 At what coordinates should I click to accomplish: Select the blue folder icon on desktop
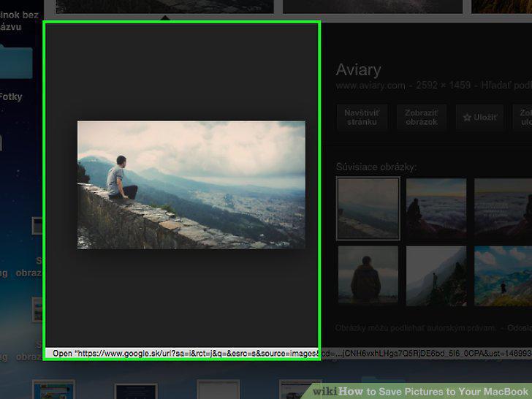click(16, 62)
